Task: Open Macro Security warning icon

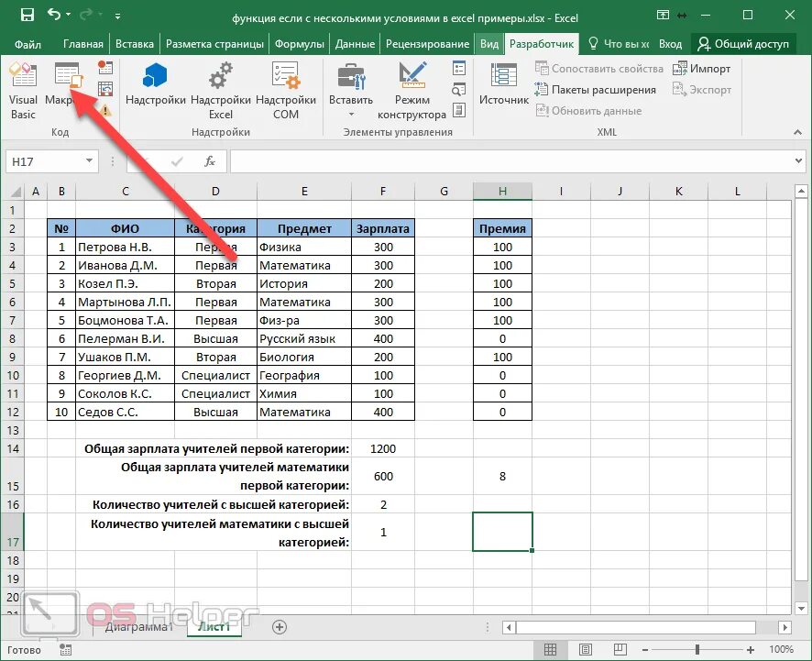Action: (105, 110)
